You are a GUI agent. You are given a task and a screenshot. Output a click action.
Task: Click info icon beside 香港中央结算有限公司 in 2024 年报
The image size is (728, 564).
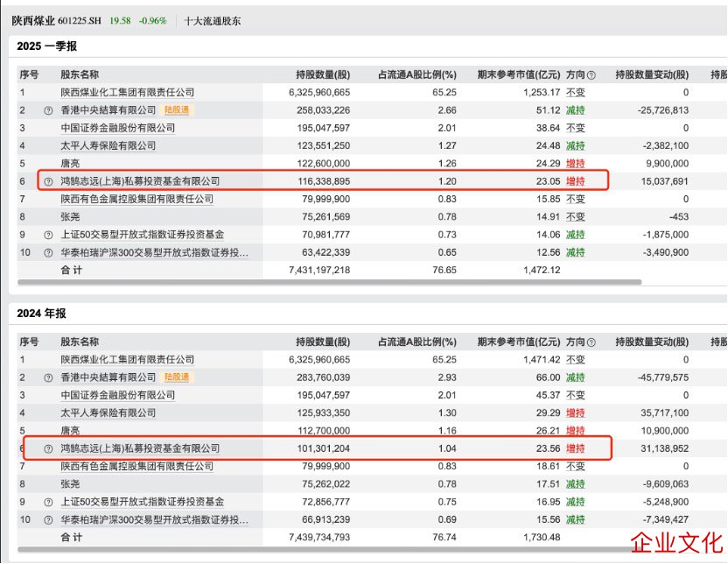48,377
